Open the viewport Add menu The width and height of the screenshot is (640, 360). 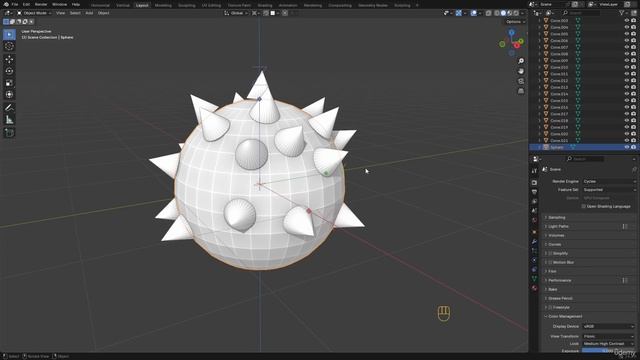point(89,13)
